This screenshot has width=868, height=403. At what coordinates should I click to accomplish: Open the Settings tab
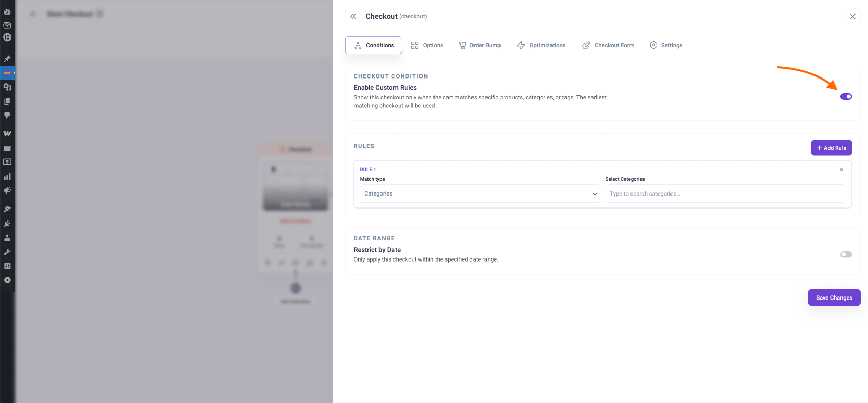point(666,45)
